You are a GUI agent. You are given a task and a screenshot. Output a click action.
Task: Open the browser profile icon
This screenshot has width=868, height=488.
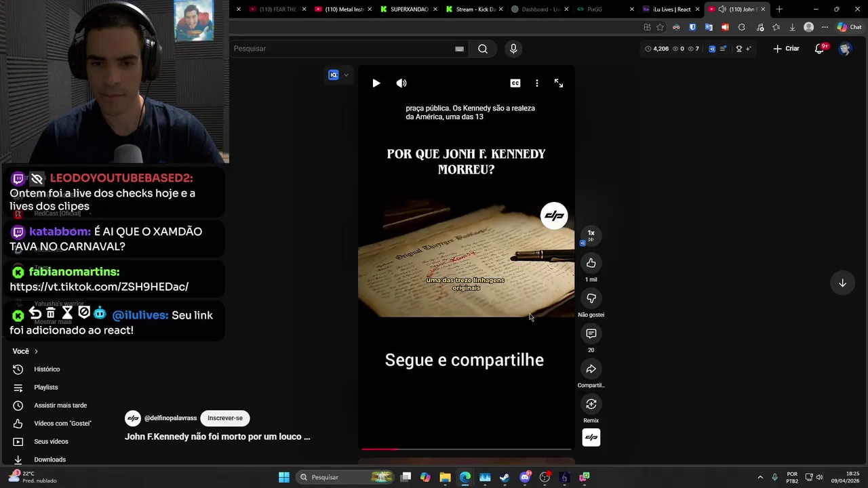pos(808,27)
